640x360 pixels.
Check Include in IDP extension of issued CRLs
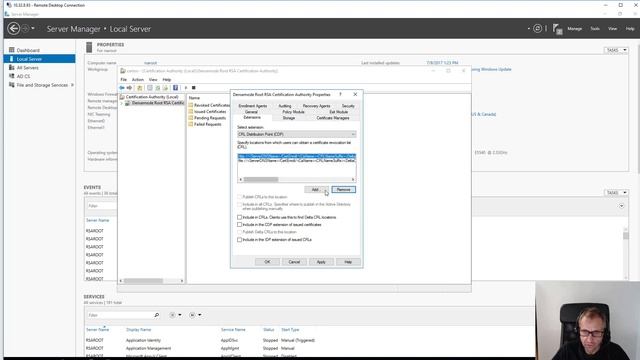pos(240,240)
